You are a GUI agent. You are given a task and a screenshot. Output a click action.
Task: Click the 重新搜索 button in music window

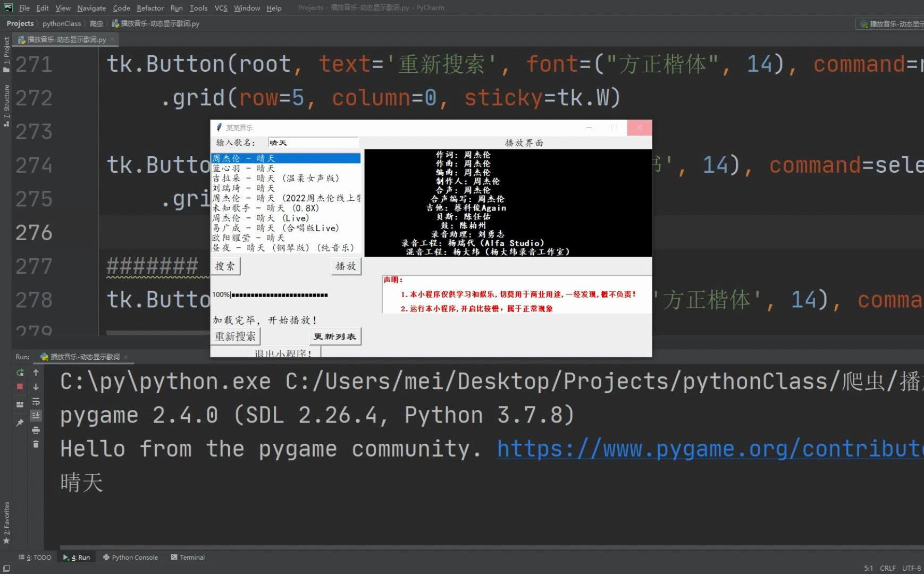pos(235,336)
